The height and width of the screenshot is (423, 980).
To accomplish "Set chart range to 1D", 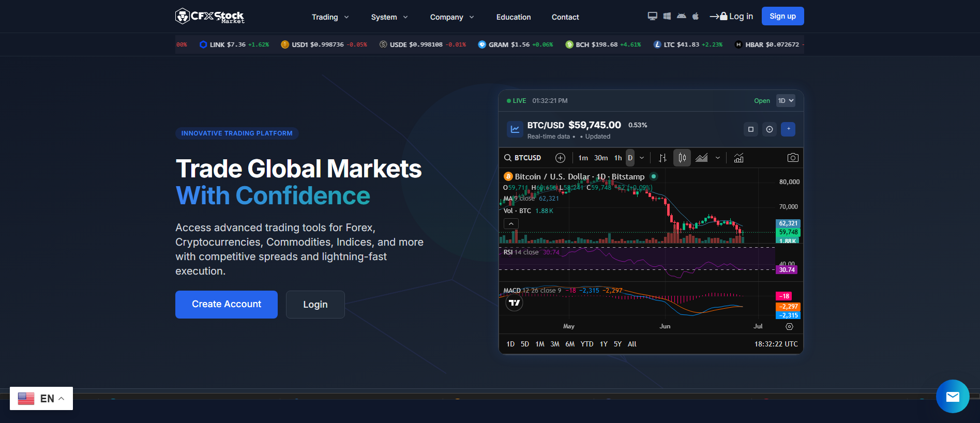I will (x=510, y=344).
